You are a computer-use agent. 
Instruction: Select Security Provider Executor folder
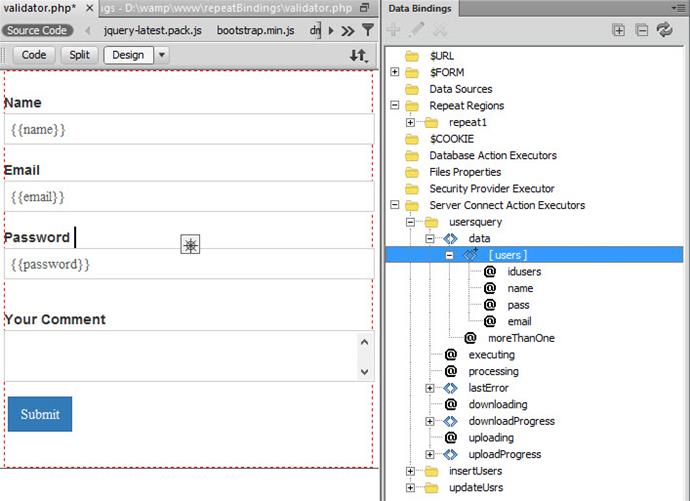coord(492,189)
